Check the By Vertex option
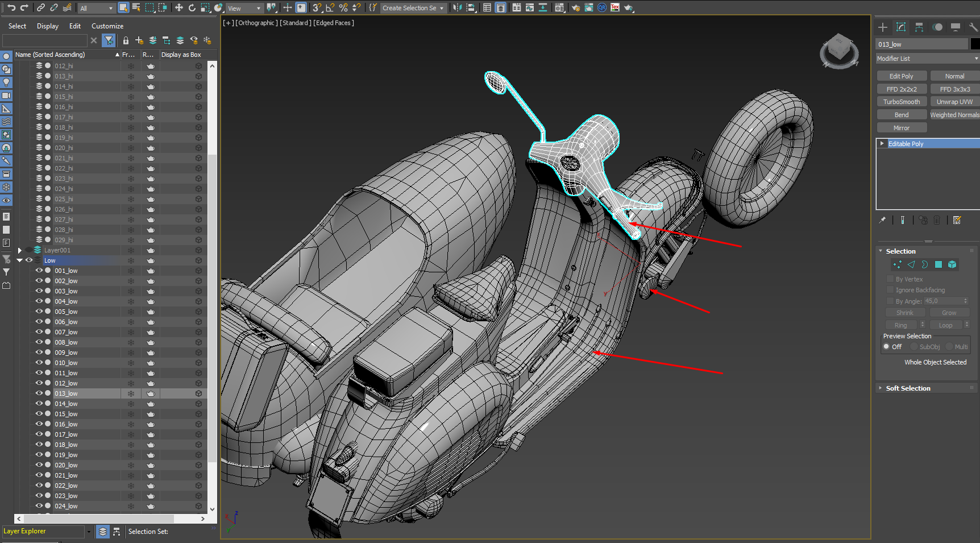The image size is (980, 543). pyautogui.click(x=891, y=279)
